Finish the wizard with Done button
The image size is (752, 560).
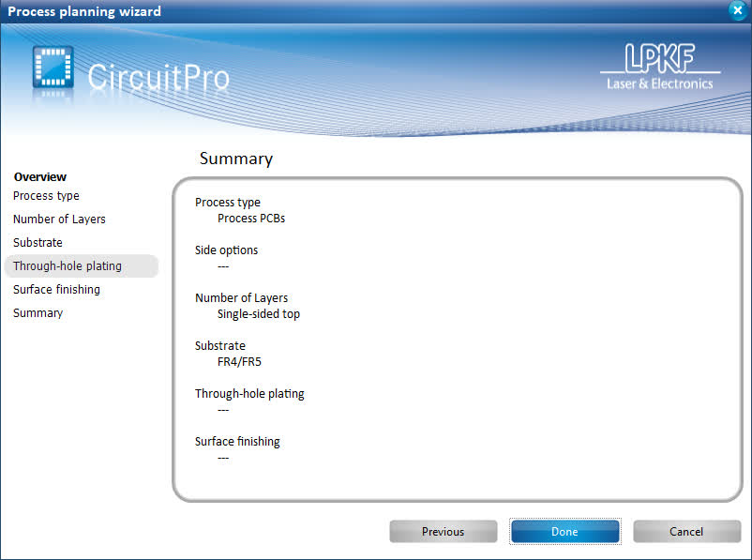565,532
